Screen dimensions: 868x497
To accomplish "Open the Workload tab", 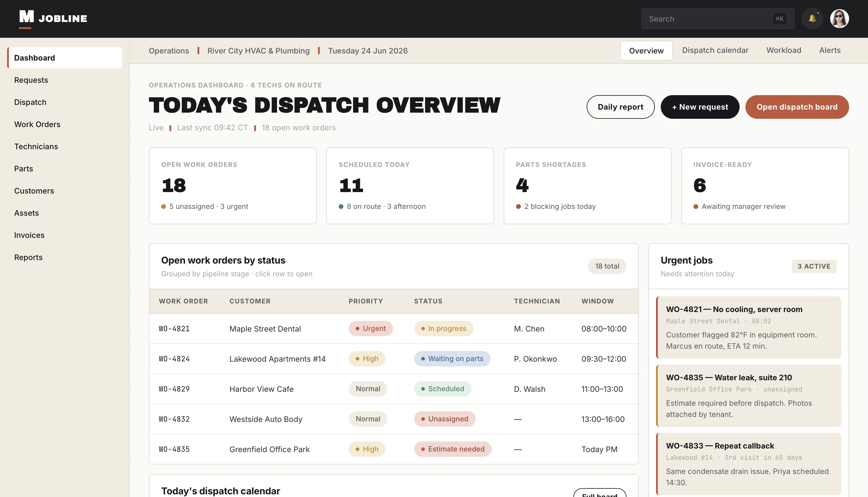I will pos(784,50).
